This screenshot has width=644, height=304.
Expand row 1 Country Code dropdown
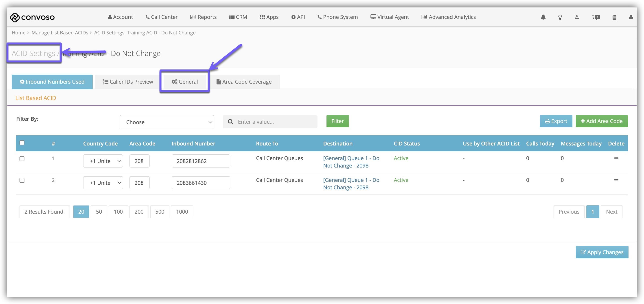click(x=103, y=161)
